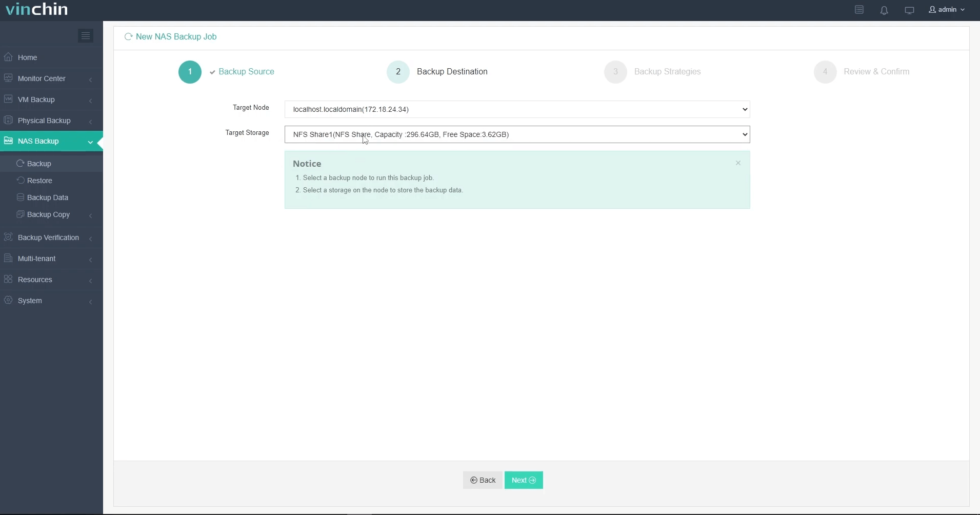
Task: Expand the Backup Verification chevron
Action: click(x=90, y=238)
